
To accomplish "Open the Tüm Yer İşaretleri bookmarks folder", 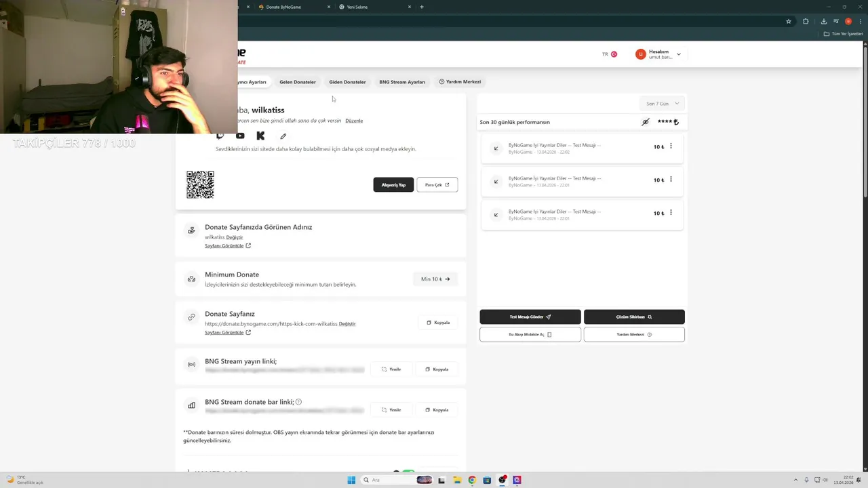I will pyautogui.click(x=844, y=34).
